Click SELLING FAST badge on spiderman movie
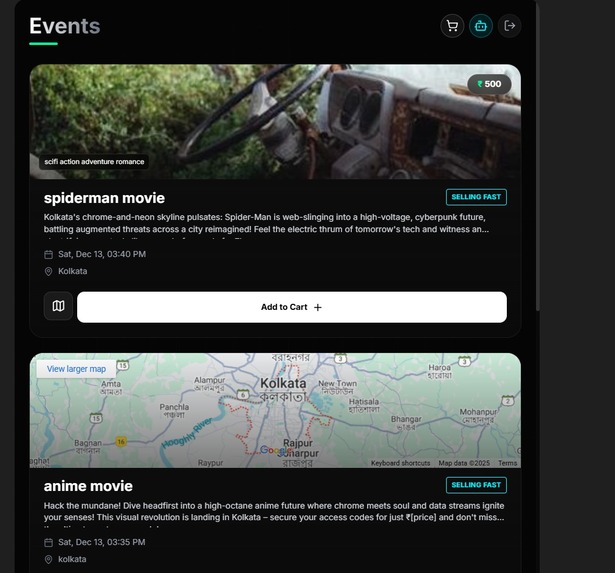This screenshot has width=615, height=573. [476, 197]
